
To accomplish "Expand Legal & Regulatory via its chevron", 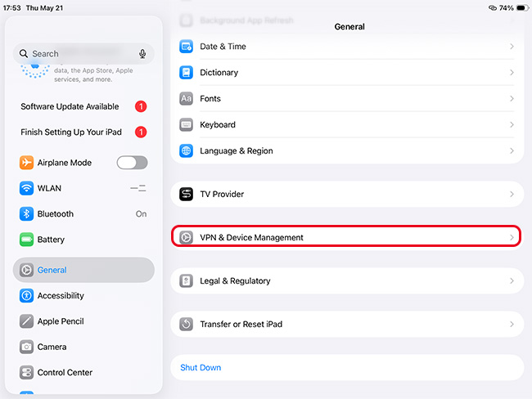I will click(x=512, y=280).
